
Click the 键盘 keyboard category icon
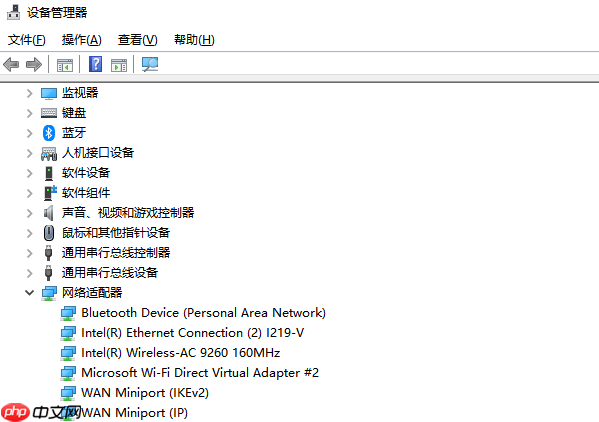click(x=49, y=113)
